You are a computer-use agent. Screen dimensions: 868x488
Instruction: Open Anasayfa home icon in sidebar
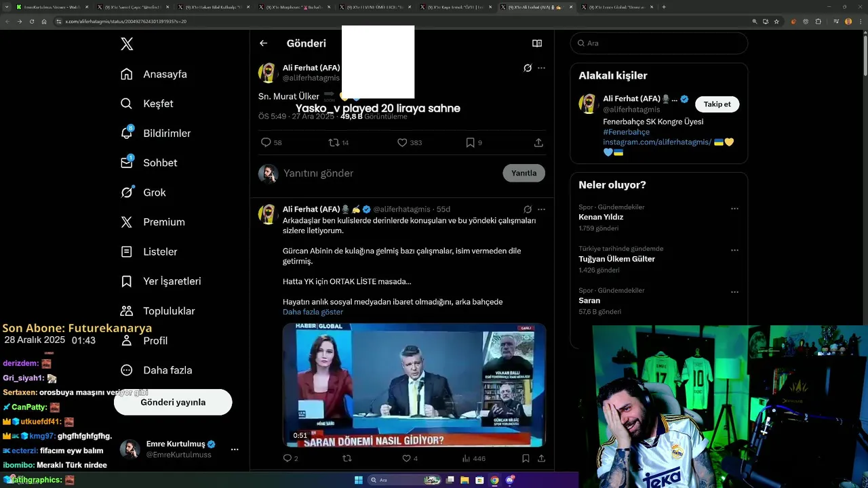(x=127, y=74)
